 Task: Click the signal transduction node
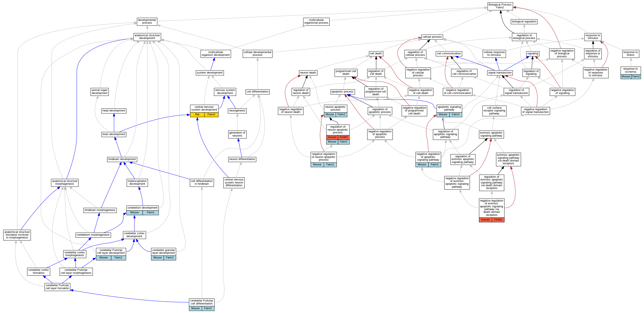[500, 73]
